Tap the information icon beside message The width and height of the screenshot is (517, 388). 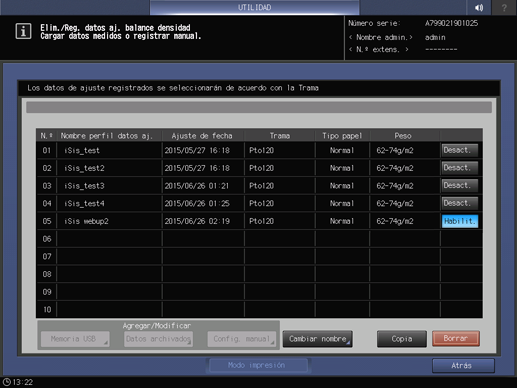point(23,31)
